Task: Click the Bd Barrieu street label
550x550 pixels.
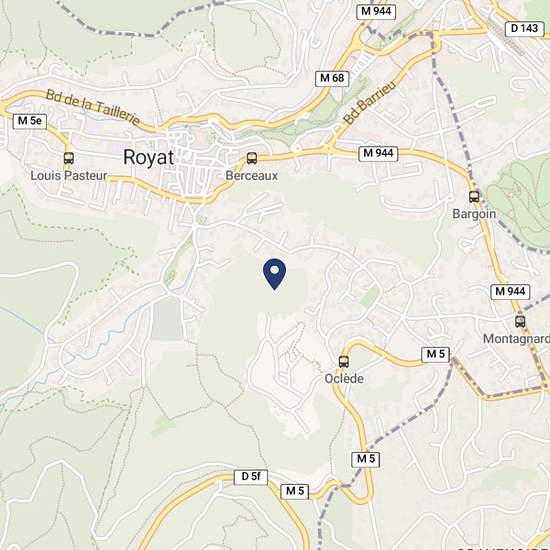Action: pos(370,102)
